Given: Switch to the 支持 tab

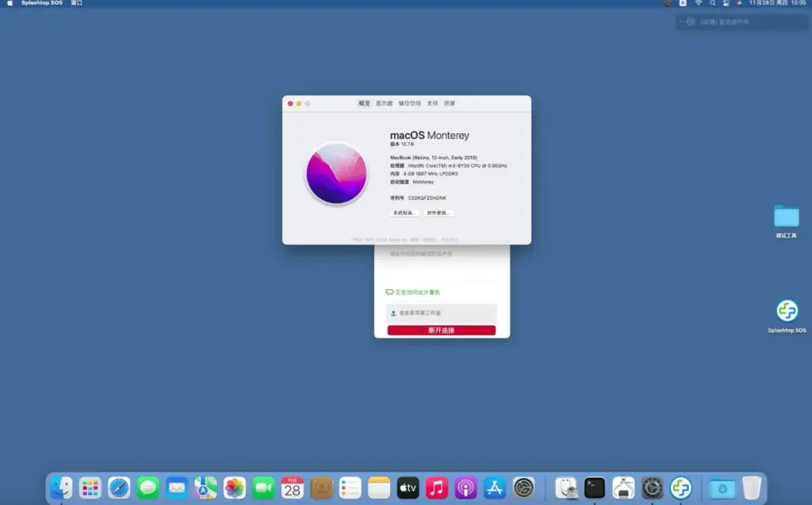Looking at the screenshot, I should 432,104.
